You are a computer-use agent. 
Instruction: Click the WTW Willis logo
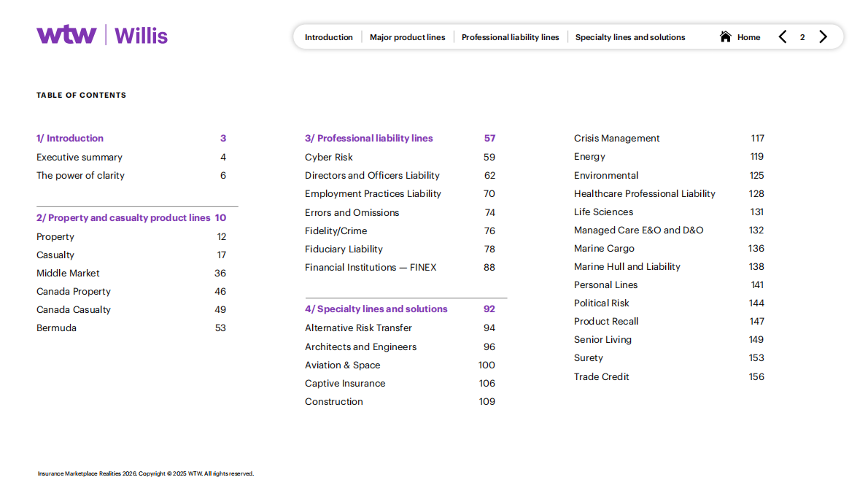click(102, 35)
